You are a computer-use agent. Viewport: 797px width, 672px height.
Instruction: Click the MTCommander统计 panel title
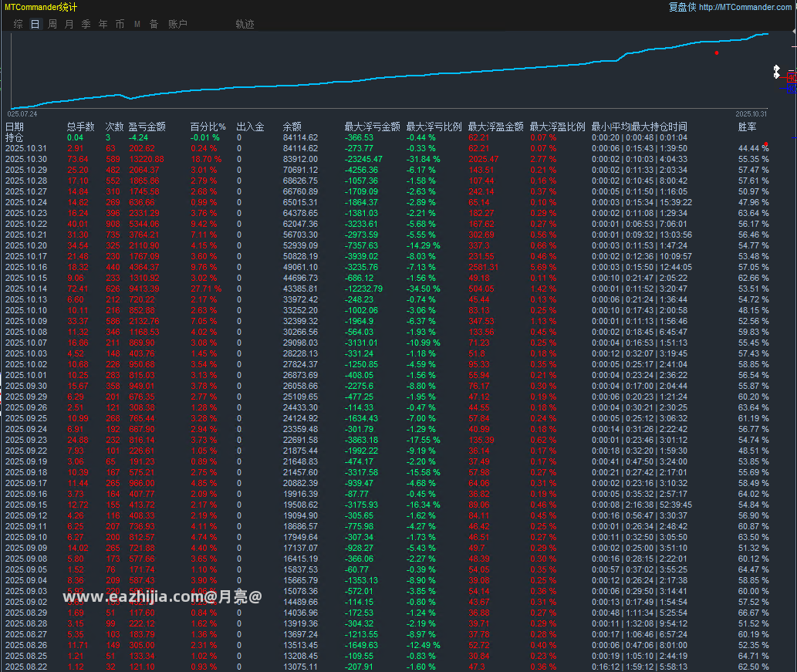[x=41, y=7]
